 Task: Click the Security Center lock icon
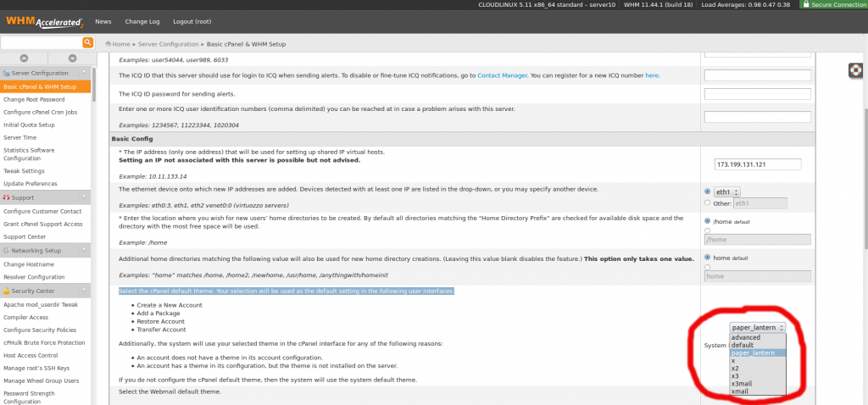point(6,291)
